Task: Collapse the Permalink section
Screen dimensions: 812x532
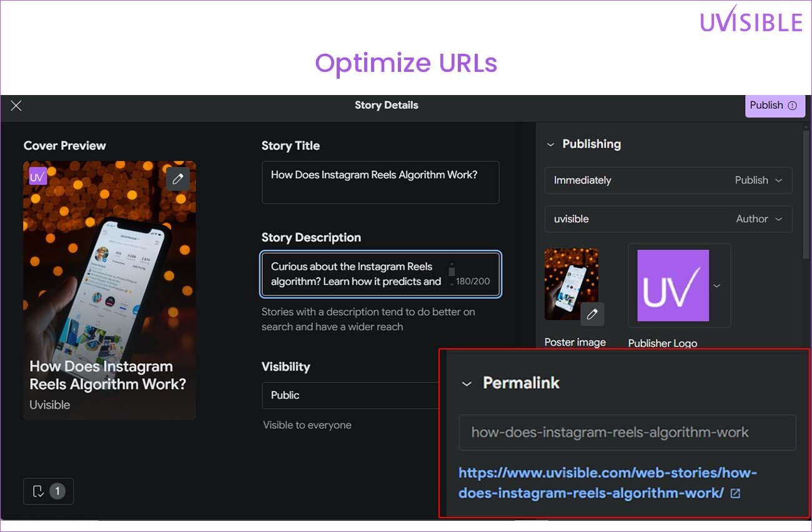Action: click(467, 384)
